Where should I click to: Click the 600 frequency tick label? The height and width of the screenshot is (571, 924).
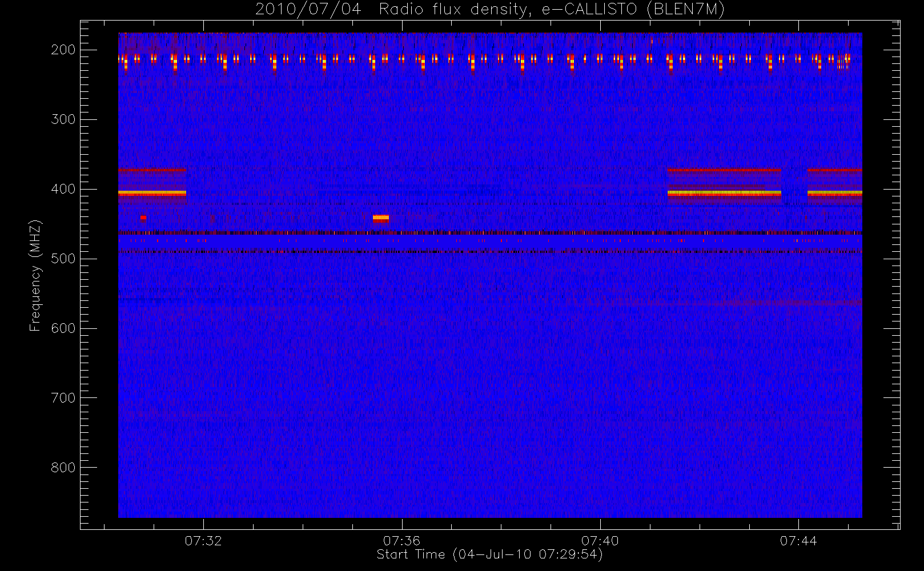click(63, 328)
